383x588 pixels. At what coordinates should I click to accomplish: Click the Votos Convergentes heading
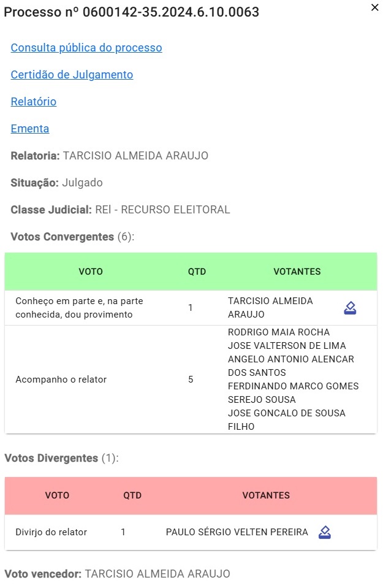[63, 237]
